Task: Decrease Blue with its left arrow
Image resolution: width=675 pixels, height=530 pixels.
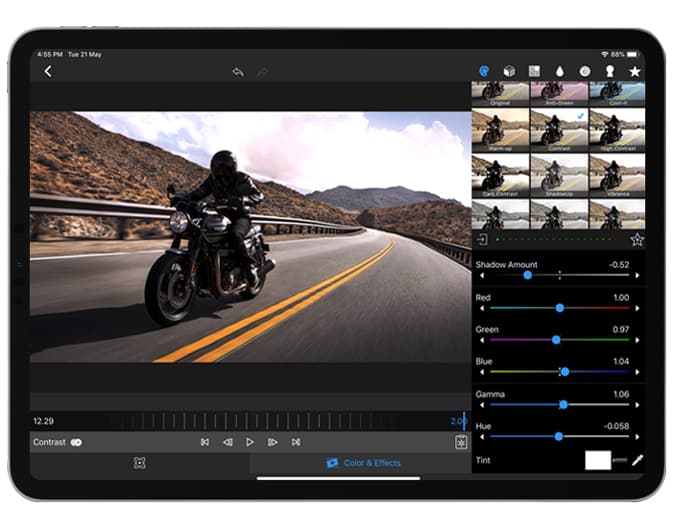Action: (x=482, y=372)
